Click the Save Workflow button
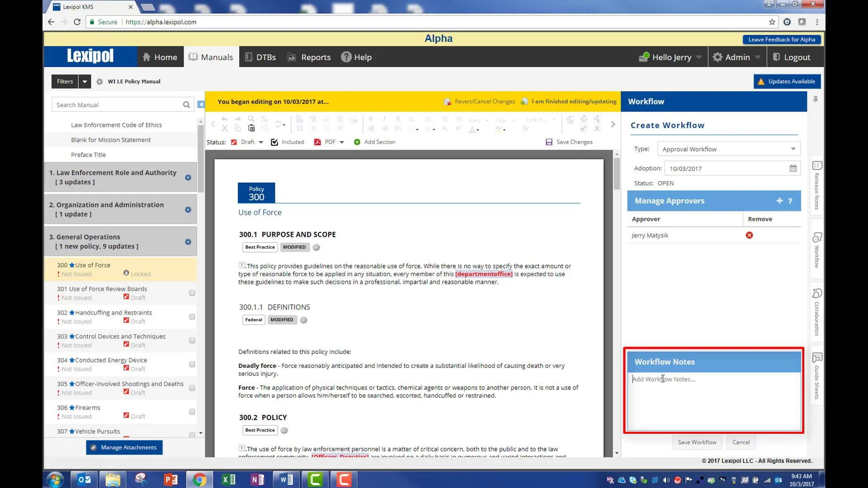868x488 pixels. point(697,442)
